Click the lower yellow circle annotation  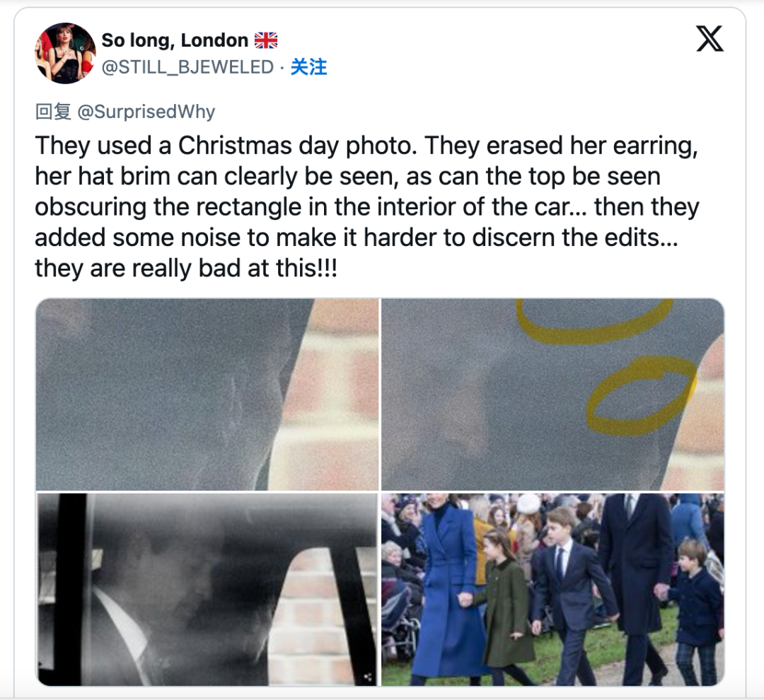[x=642, y=395]
